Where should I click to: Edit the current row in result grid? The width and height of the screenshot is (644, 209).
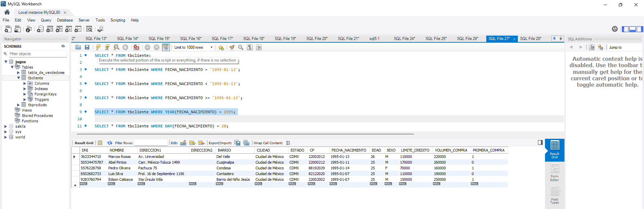click(183, 143)
